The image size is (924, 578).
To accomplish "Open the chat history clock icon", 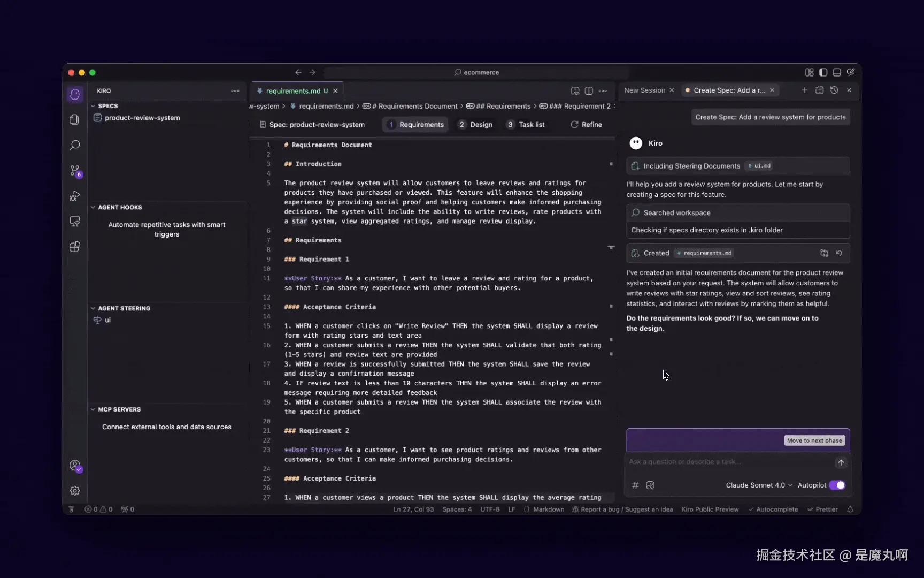I will [834, 90].
